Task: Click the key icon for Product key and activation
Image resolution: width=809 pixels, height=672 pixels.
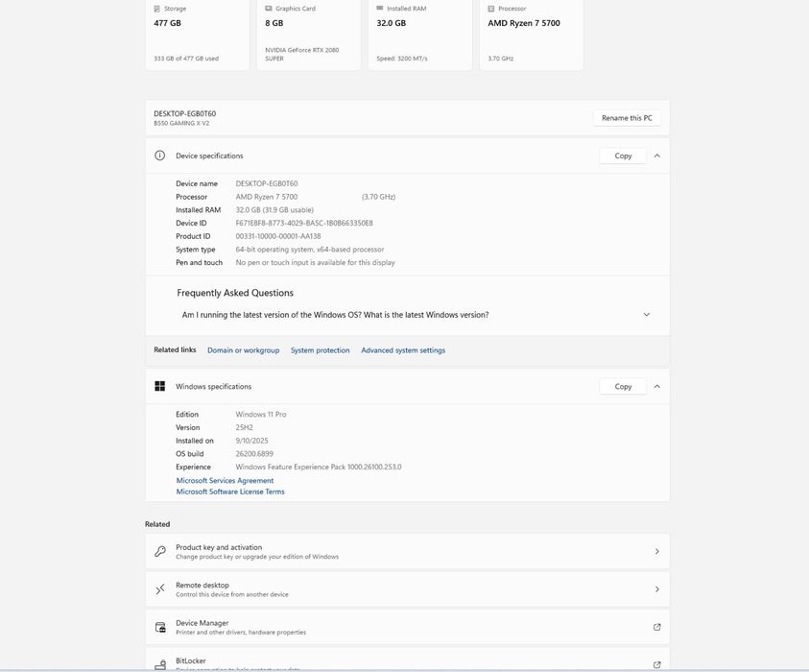Action: coord(160,551)
